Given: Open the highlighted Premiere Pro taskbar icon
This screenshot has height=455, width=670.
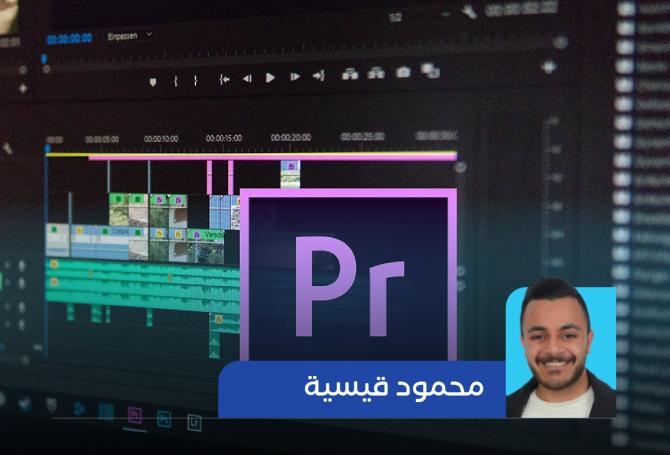Looking at the screenshot, I should [135, 415].
